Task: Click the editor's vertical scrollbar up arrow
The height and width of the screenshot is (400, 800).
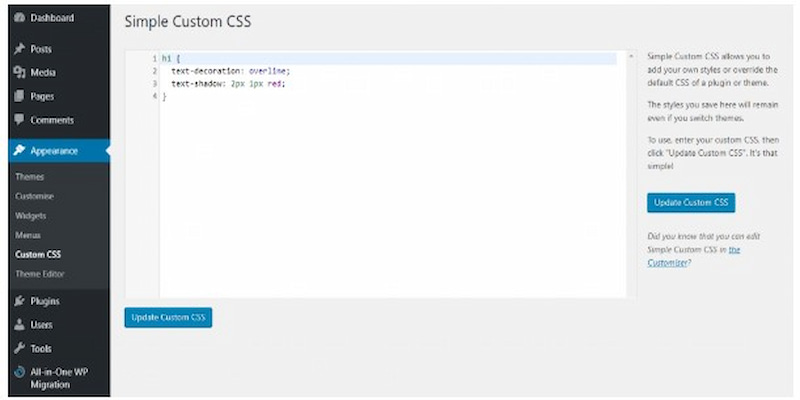Action: 630,57
